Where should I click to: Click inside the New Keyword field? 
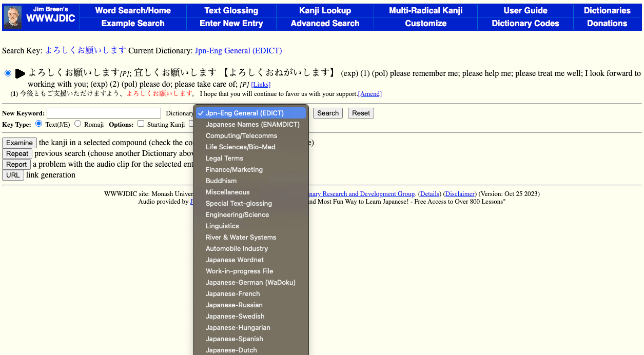pyautogui.click(x=103, y=113)
